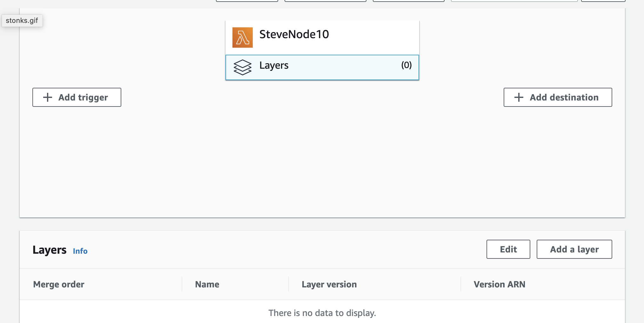This screenshot has width=644, height=323.
Task: Click the orange Lambda function icon
Action: click(x=242, y=38)
